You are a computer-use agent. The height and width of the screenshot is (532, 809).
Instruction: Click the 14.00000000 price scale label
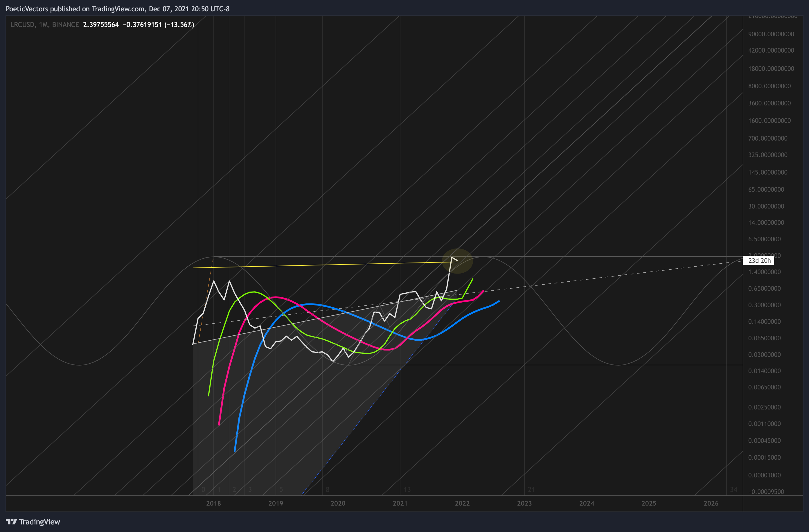[766, 223]
